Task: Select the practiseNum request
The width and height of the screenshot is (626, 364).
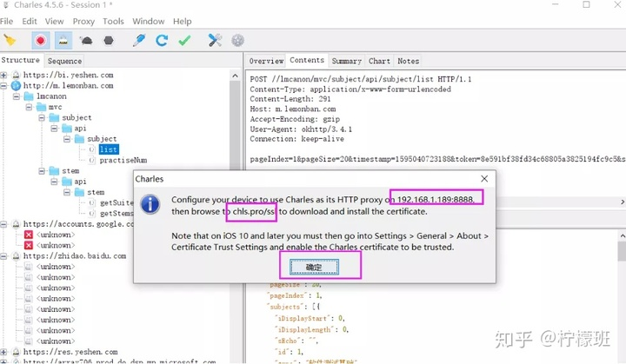Action: (x=123, y=161)
